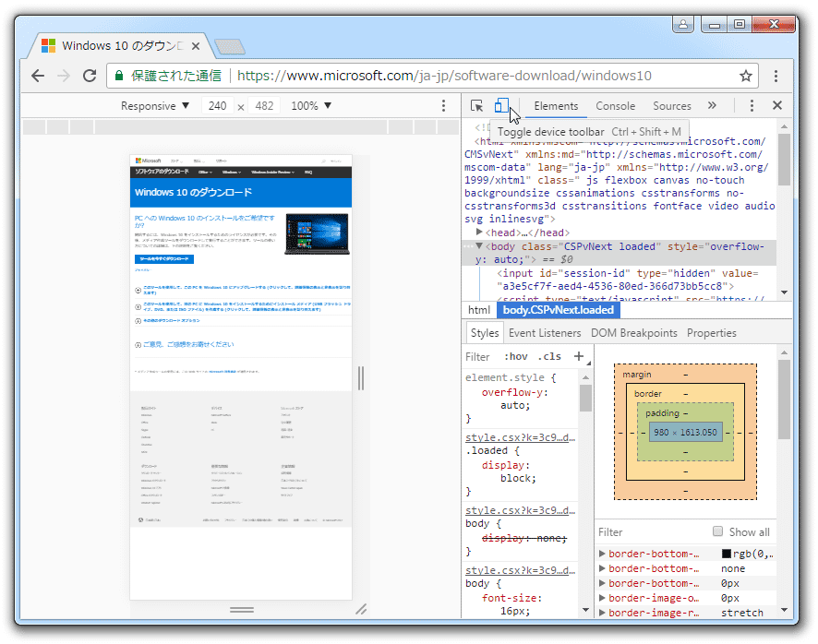Image resolution: width=818 pixels, height=644 pixels.
Task: Open the Event Listeners tab
Action: coord(545,333)
